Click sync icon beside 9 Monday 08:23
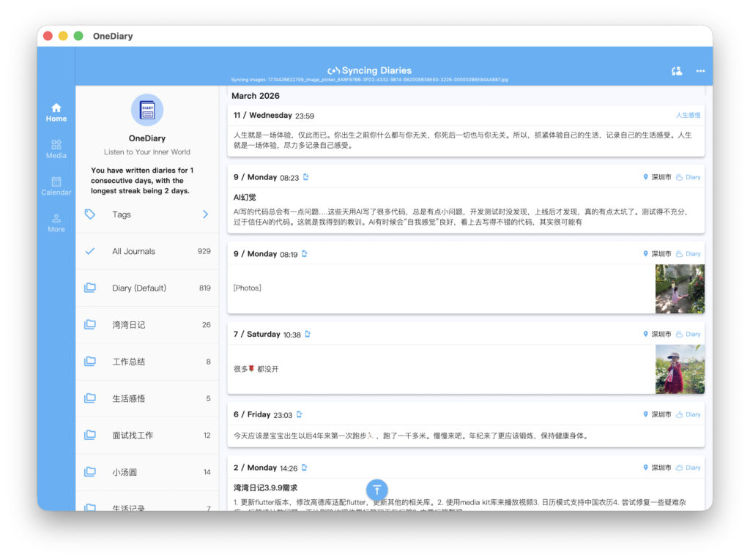750x560 pixels. (x=306, y=177)
